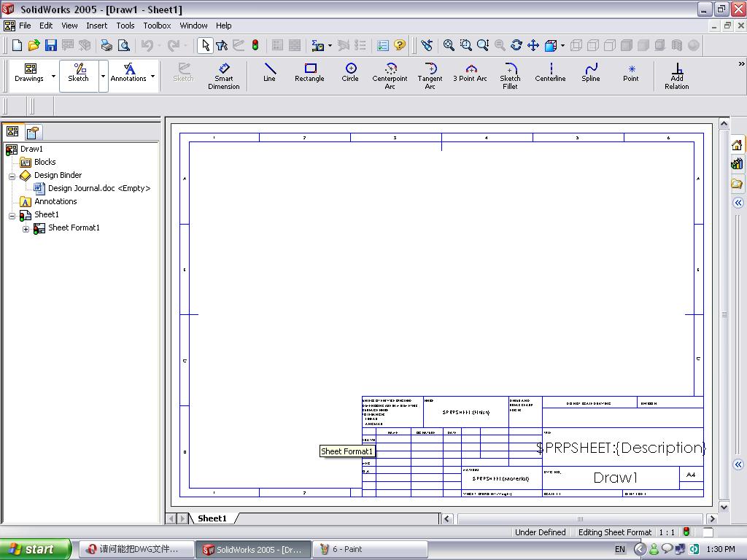Image resolution: width=747 pixels, height=560 pixels.
Task: Select the Centerpoint Arc tool
Action: (x=390, y=76)
